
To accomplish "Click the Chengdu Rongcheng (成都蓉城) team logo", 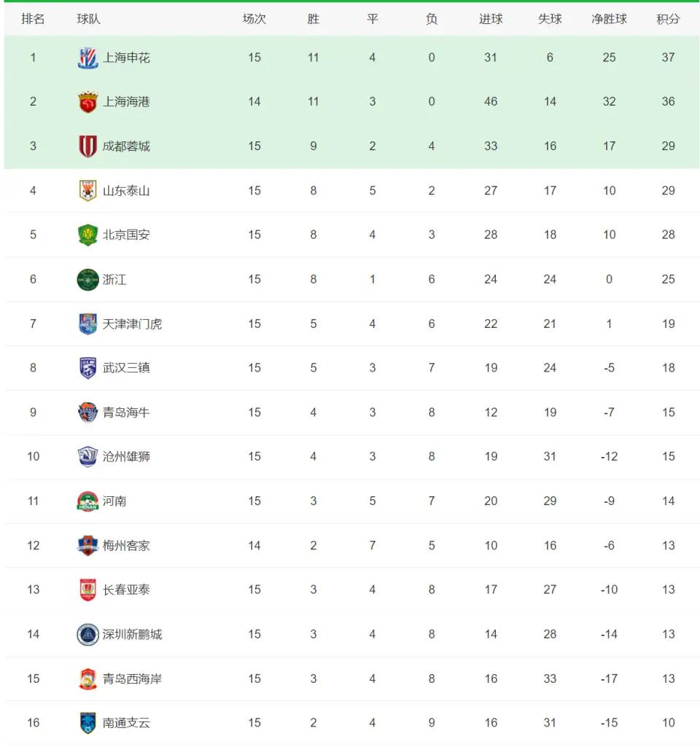I will point(87,146).
